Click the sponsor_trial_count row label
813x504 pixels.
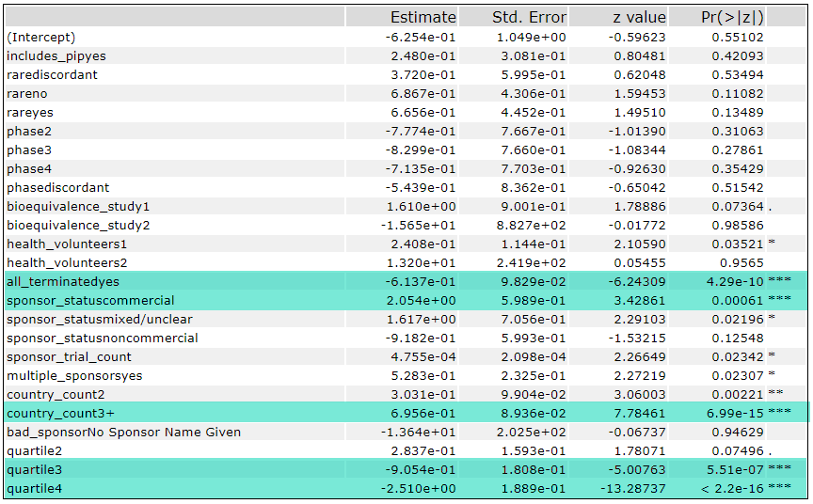(x=69, y=357)
